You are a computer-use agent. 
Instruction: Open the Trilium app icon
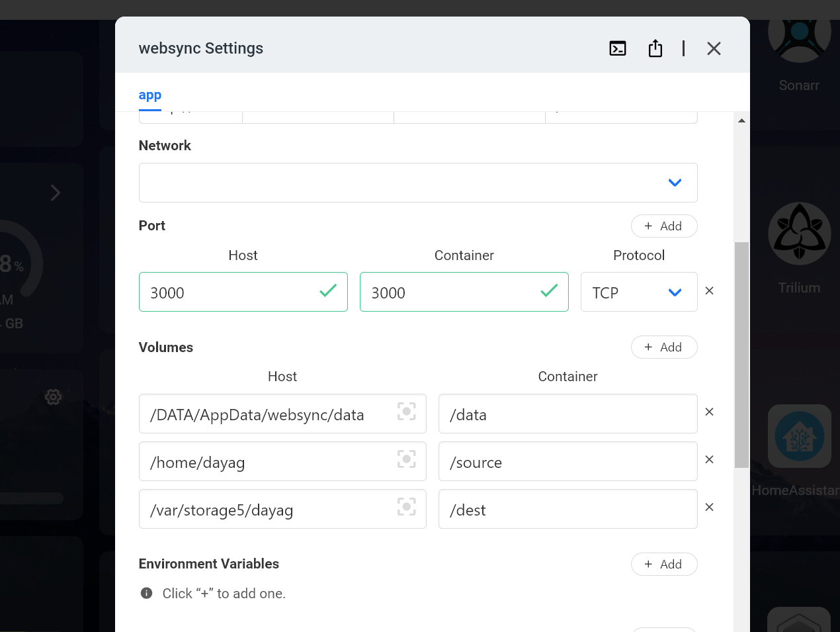799,234
